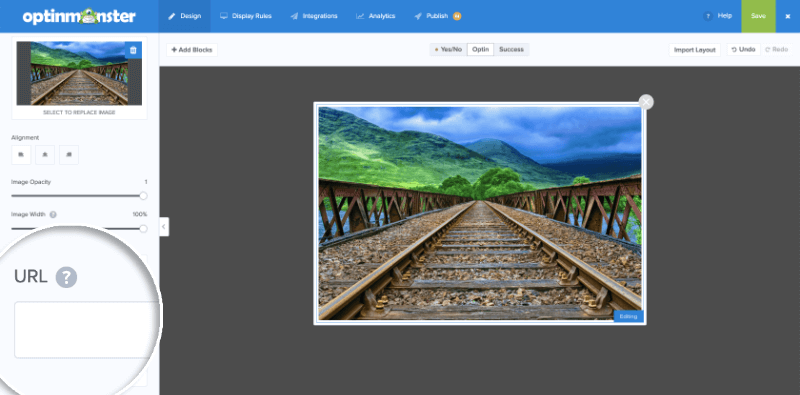Go to the Integrations tab

314,16
